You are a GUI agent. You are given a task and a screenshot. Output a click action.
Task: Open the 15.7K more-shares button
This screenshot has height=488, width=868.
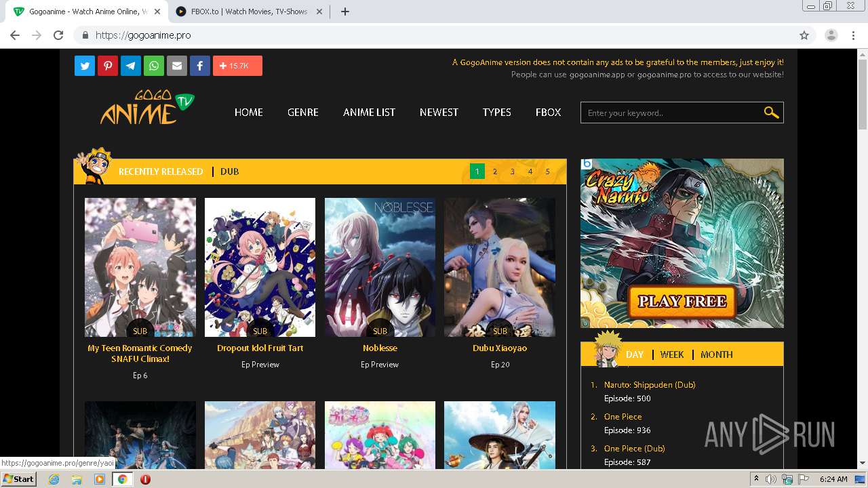237,66
